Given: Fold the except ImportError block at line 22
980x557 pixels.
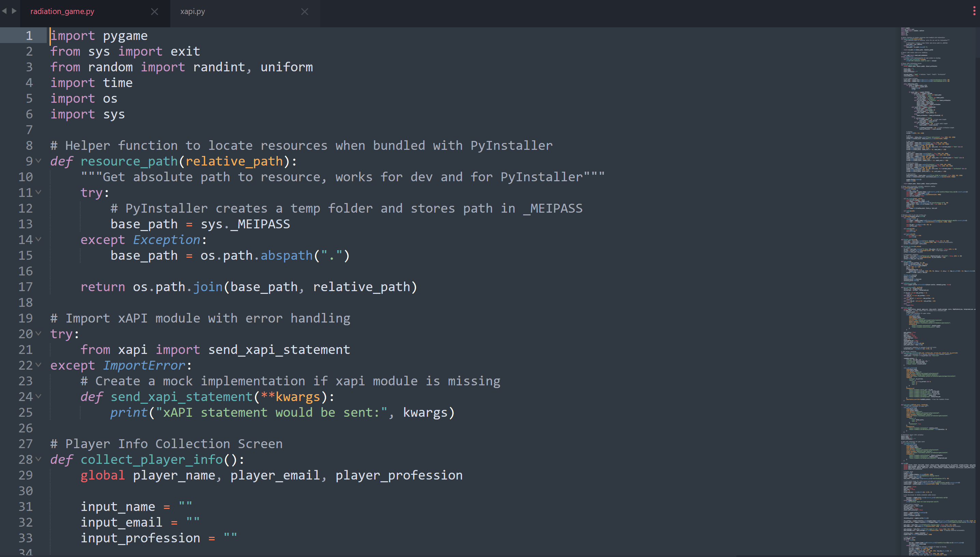Looking at the screenshot, I should point(38,365).
